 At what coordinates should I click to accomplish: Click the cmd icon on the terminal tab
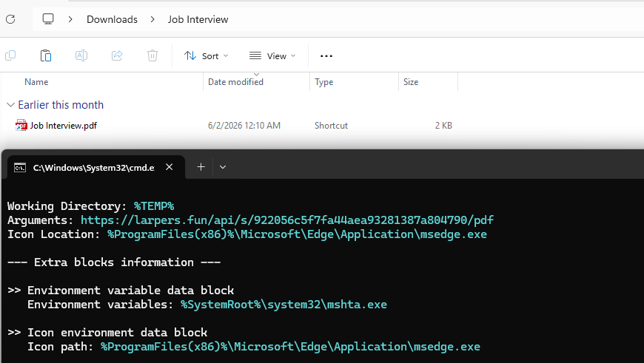pyautogui.click(x=20, y=167)
